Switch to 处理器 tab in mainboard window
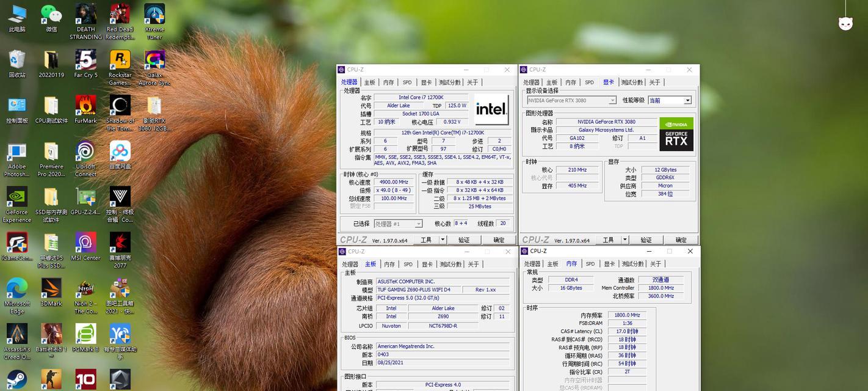This screenshot has width=868, height=391. [350, 265]
